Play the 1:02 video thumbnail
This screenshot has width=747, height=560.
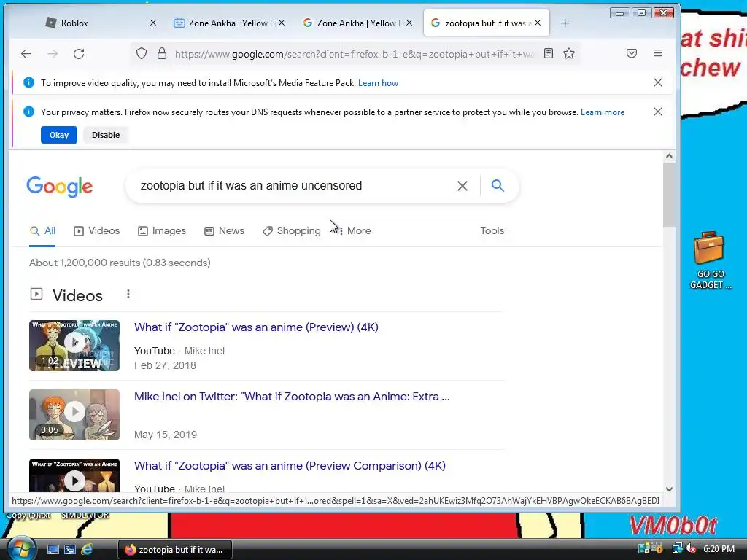[74, 346]
